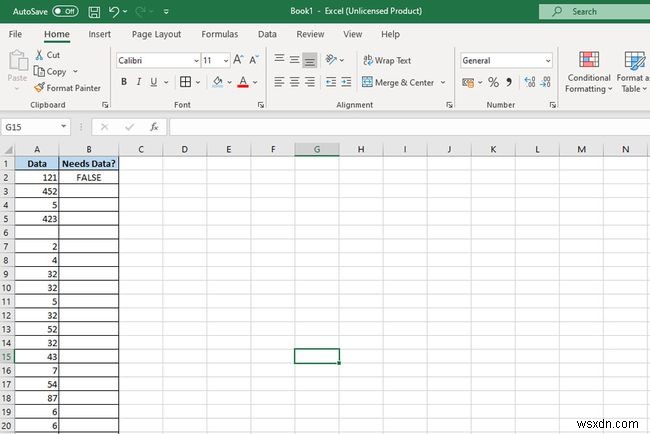Click the Percent Style icon
Screen dimensions: 650x434
(x=493, y=82)
